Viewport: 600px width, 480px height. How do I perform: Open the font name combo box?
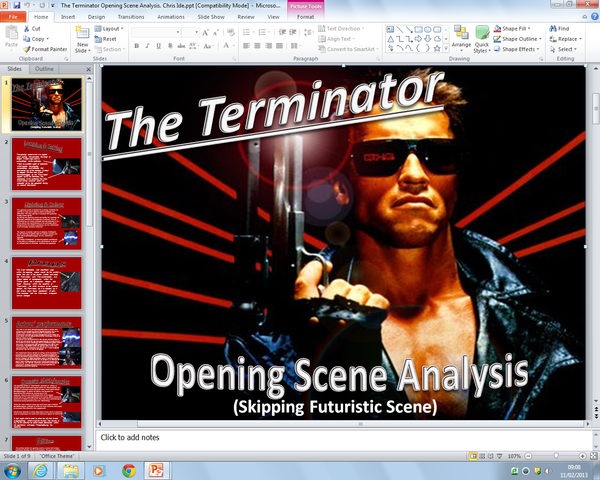tap(156, 32)
